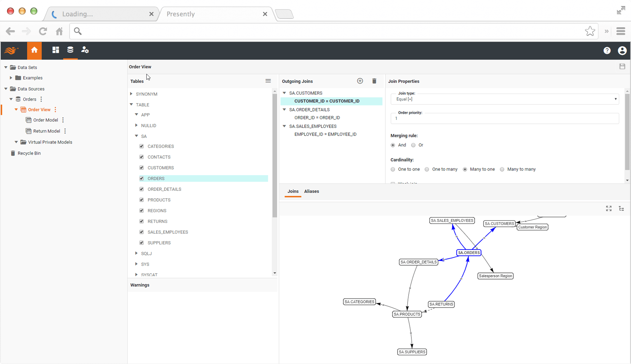Expand the NULLID schema node
Image resolution: width=631 pixels, height=364 pixels.
click(x=137, y=125)
